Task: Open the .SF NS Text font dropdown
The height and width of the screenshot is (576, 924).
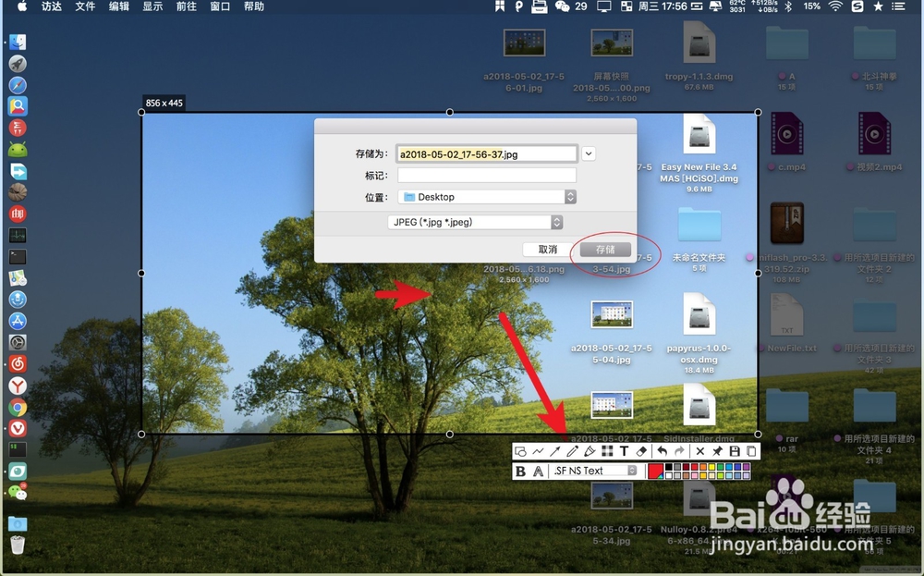Action: [x=594, y=471]
